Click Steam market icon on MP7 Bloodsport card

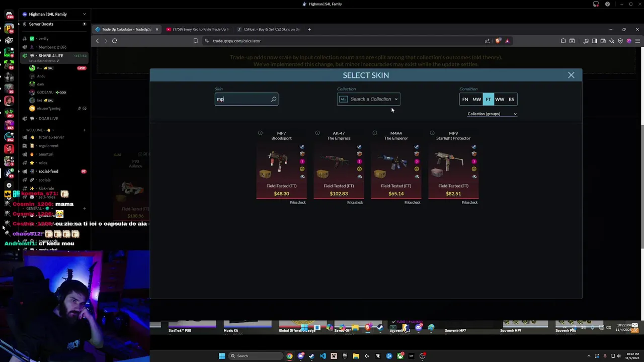(302, 147)
